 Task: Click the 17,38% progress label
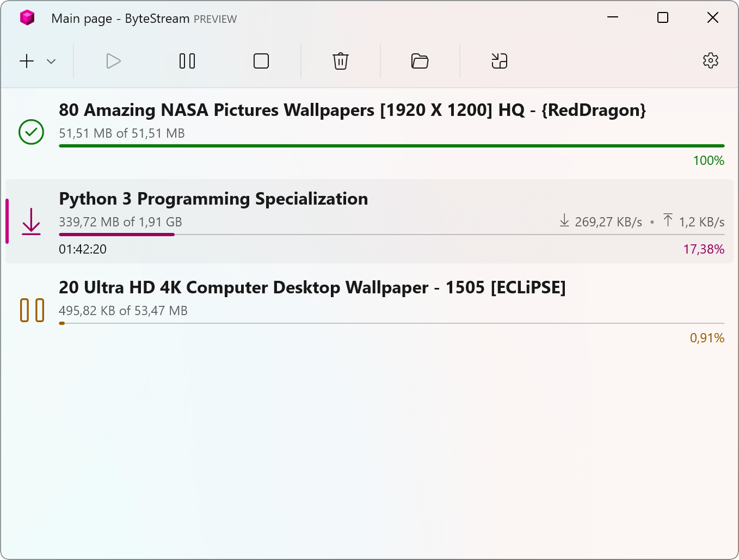[704, 249]
